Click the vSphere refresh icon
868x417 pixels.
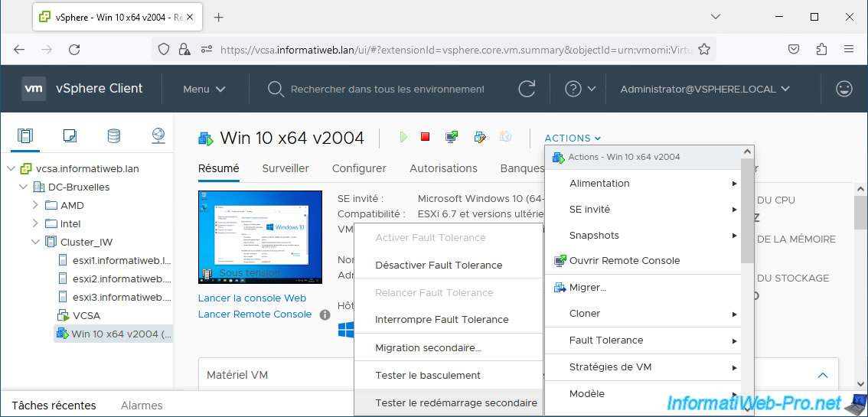527,89
